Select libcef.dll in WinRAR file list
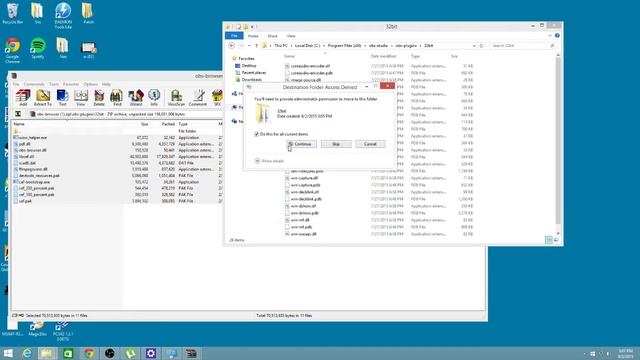 point(26,157)
